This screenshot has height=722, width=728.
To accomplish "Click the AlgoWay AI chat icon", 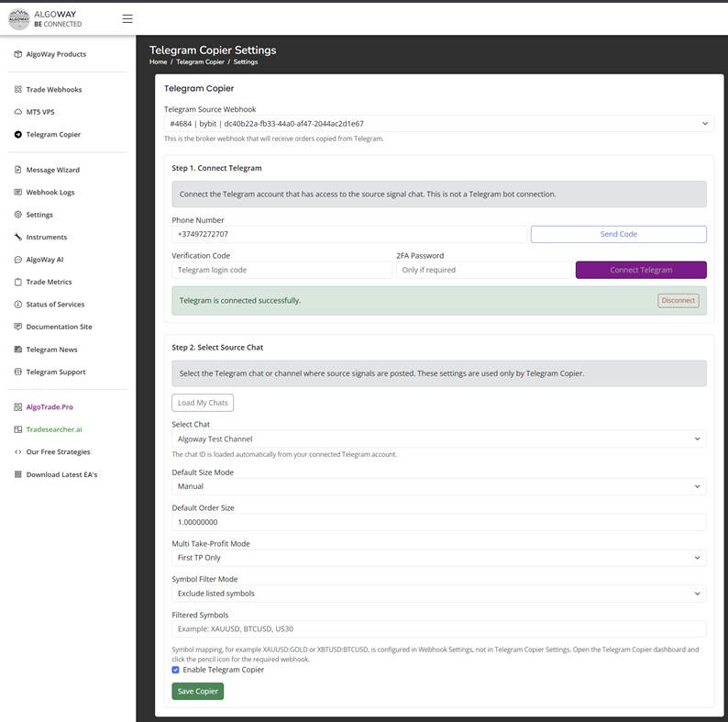I will [x=18, y=260].
